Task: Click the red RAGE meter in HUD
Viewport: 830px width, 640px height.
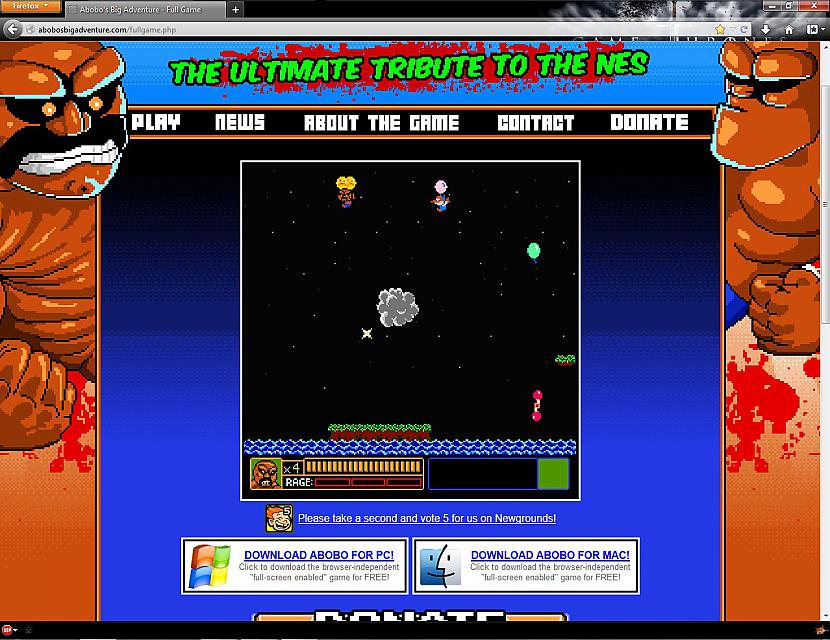Action: [368, 482]
